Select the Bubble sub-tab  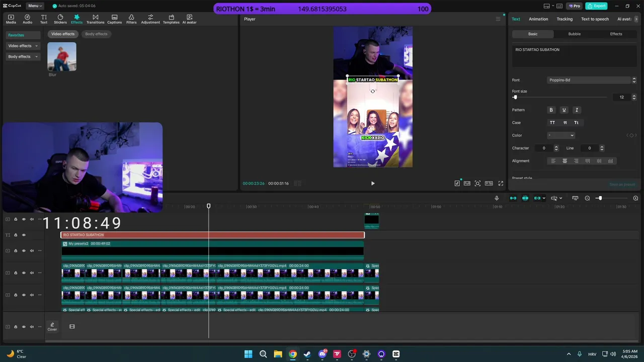pos(574,34)
